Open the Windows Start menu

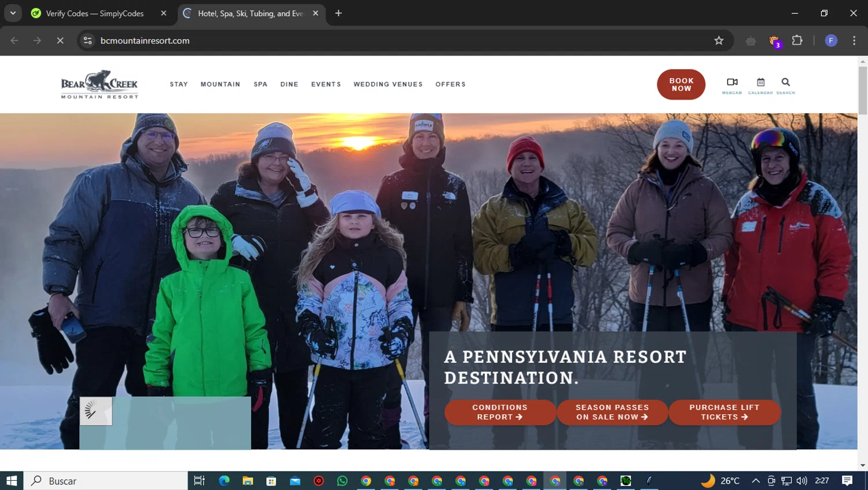pos(12,481)
